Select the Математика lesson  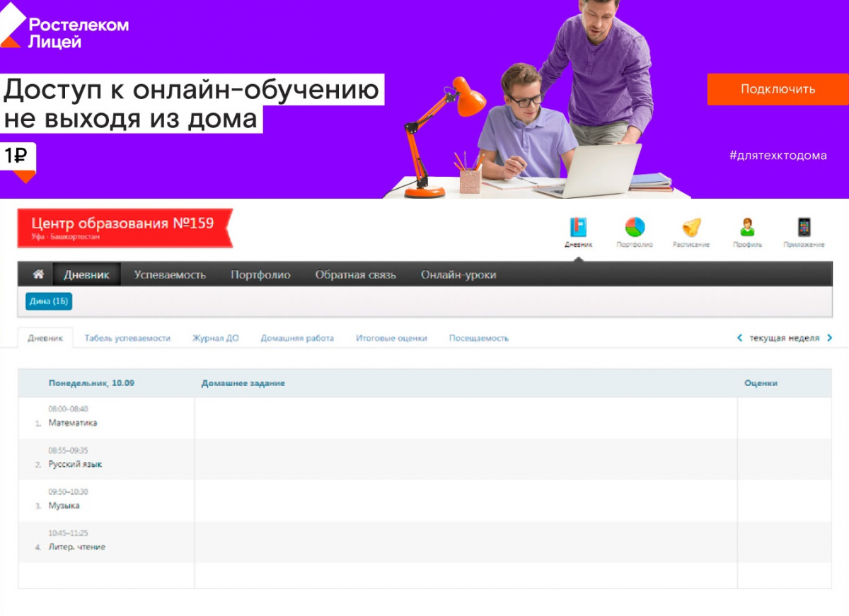tap(73, 423)
